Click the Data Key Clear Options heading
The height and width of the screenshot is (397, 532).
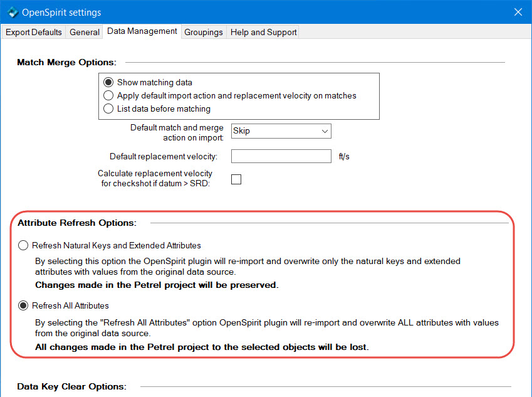(71, 386)
